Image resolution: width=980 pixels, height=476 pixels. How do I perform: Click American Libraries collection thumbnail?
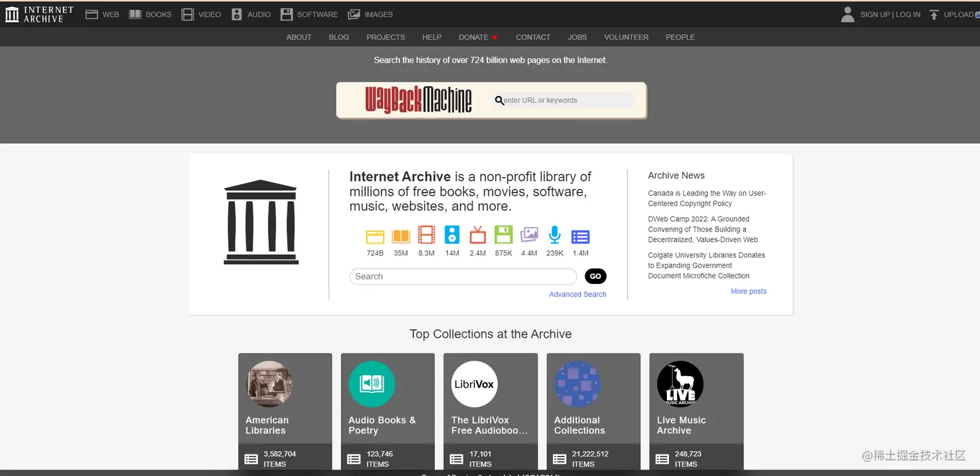coord(269,384)
